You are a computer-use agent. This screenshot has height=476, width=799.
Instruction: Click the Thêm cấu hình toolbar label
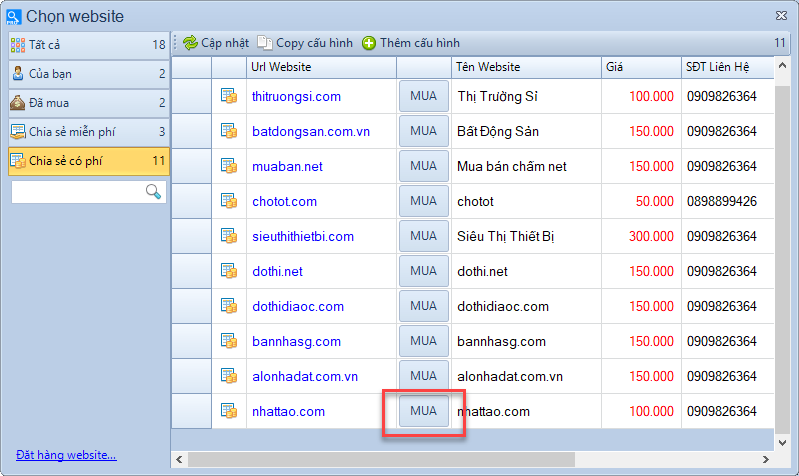pyautogui.click(x=420, y=43)
